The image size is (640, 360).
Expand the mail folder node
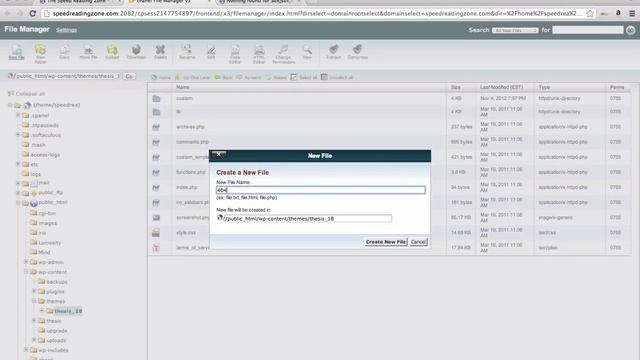pyautogui.click(x=18, y=183)
